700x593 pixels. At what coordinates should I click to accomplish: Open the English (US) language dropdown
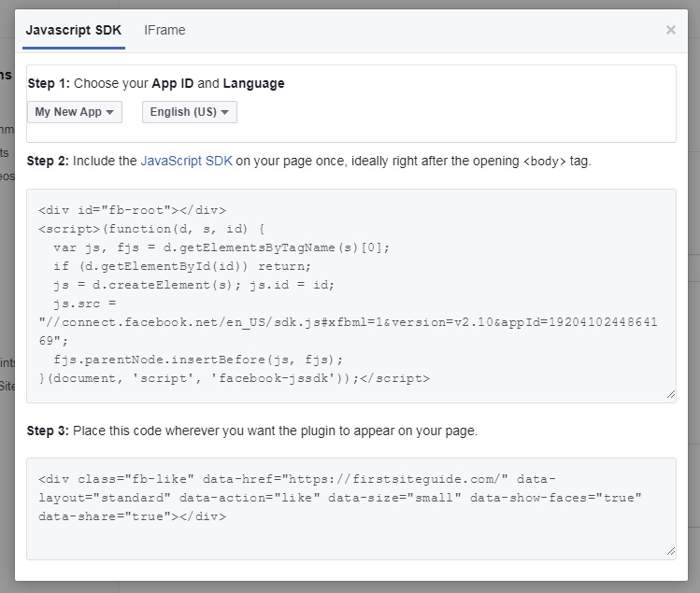[x=190, y=112]
